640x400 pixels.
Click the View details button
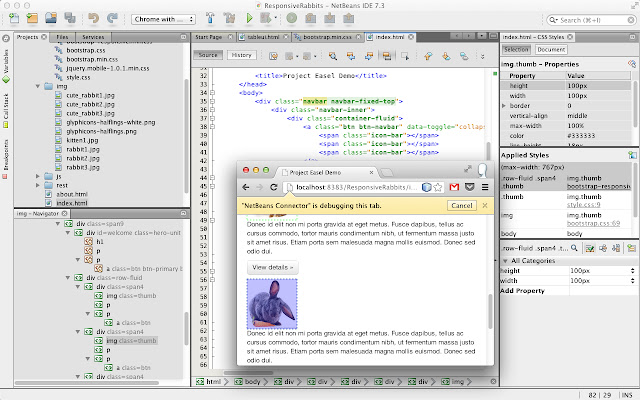coord(271,268)
